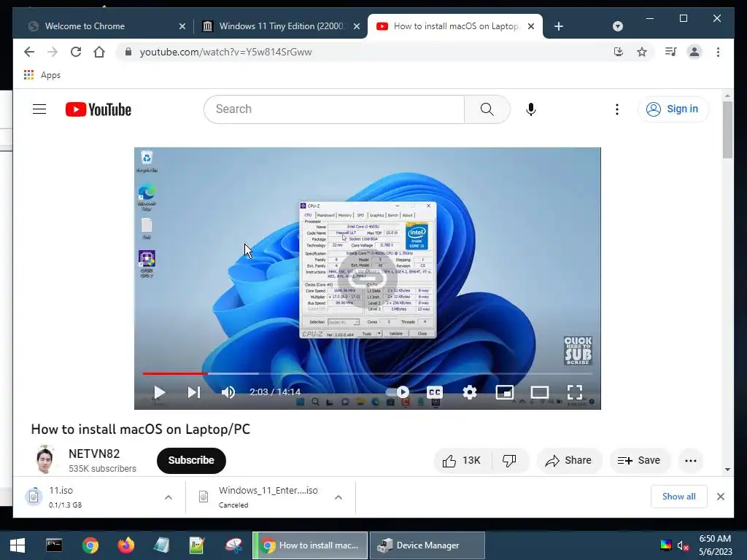Open YouTube more options menu
The height and width of the screenshot is (560, 747).
pyautogui.click(x=617, y=109)
